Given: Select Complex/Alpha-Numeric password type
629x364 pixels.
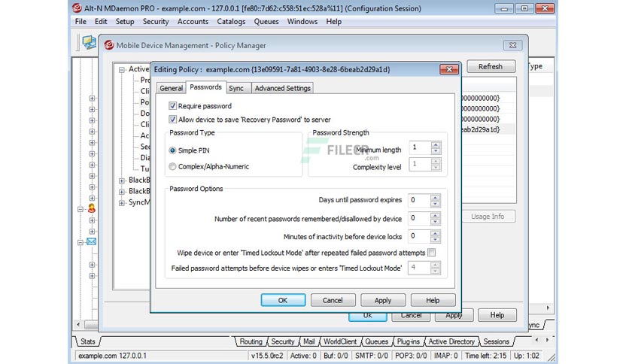Looking at the screenshot, I should 172,166.
